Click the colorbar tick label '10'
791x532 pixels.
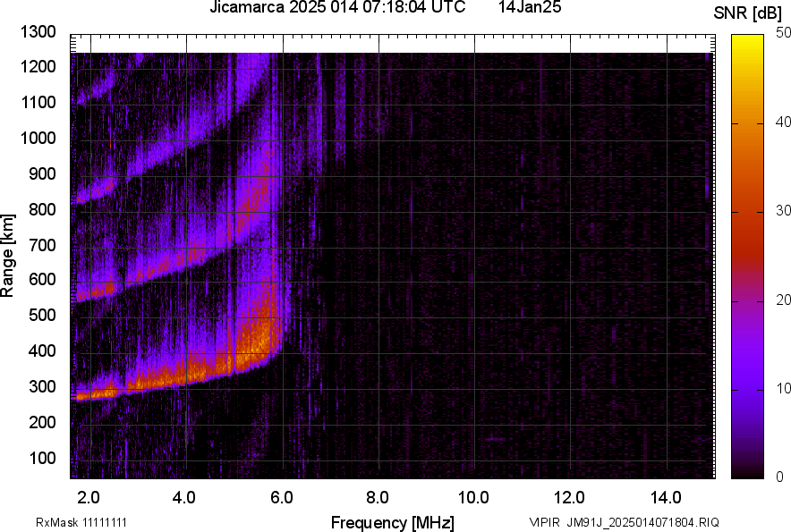click(783, 388)
